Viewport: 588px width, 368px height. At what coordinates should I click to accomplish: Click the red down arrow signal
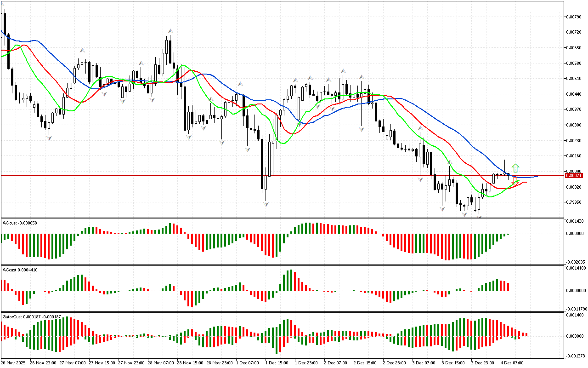click(x=516, y=181)
